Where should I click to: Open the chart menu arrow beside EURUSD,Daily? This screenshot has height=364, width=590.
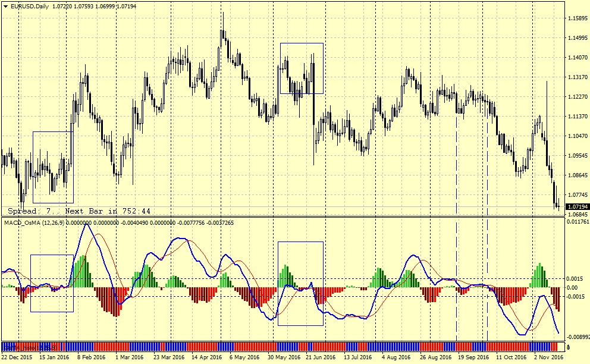[5, 7]
